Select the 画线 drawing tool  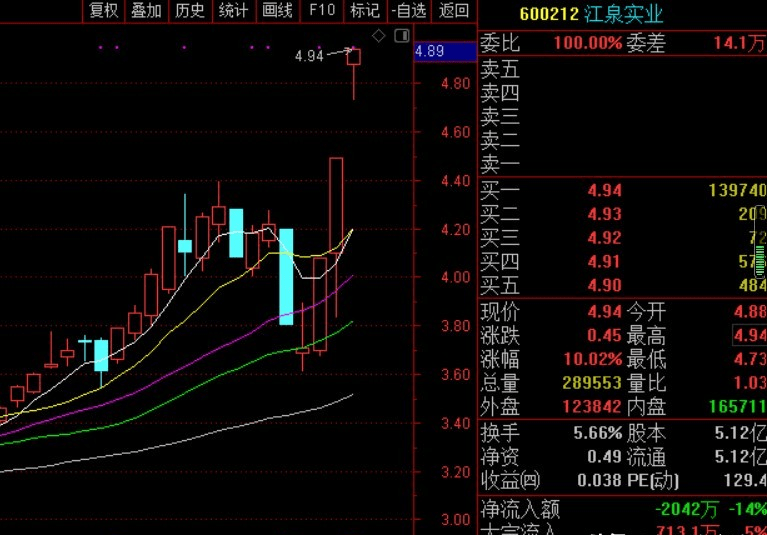point(277,11)
